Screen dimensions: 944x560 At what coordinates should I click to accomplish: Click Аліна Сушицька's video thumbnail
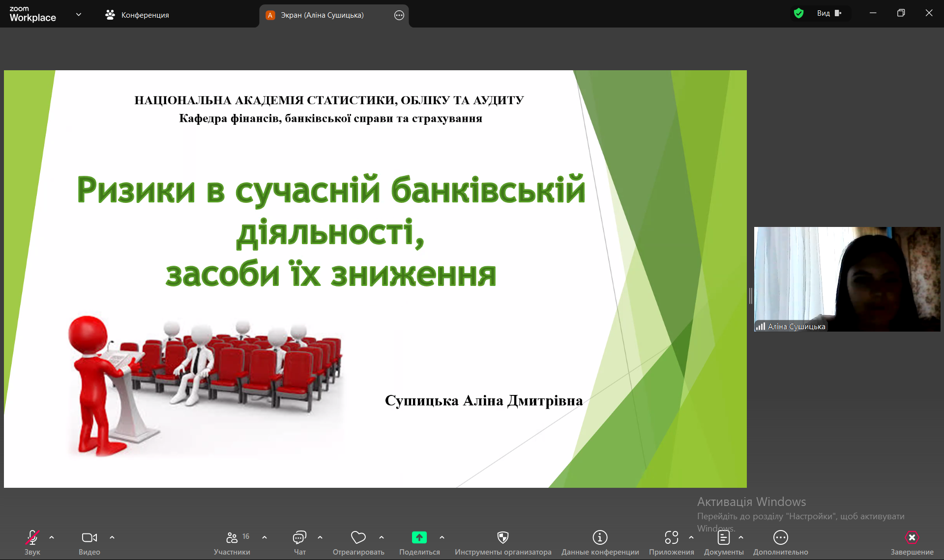(x=847, y=279)
